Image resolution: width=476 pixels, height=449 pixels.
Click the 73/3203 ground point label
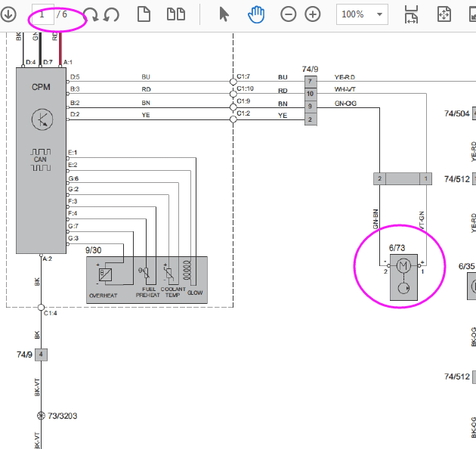pyautogui.click(x=62, y=416)
